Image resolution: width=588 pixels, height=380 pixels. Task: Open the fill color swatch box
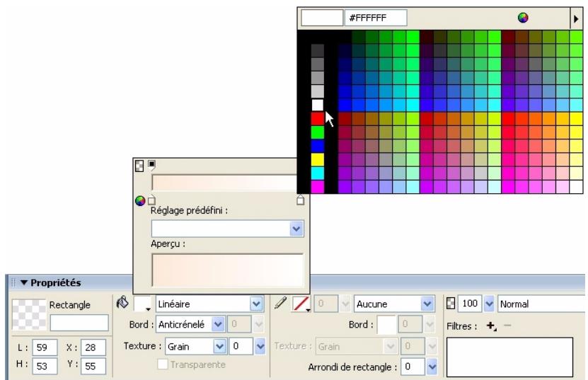point(142,304)
